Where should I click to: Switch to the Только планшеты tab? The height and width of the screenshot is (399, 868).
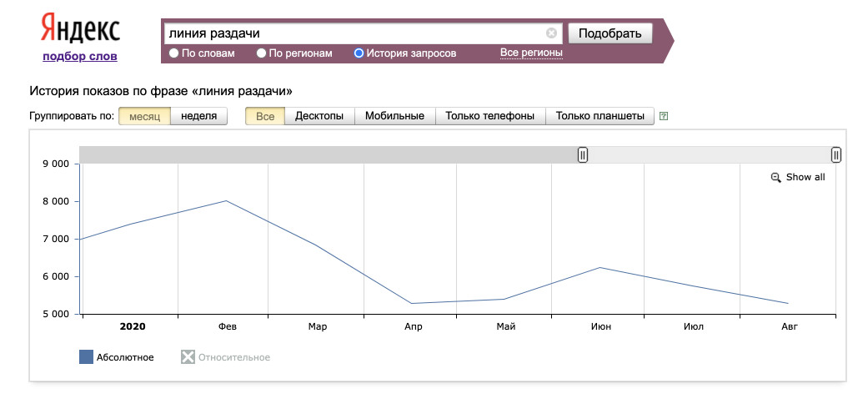[600, 116]
